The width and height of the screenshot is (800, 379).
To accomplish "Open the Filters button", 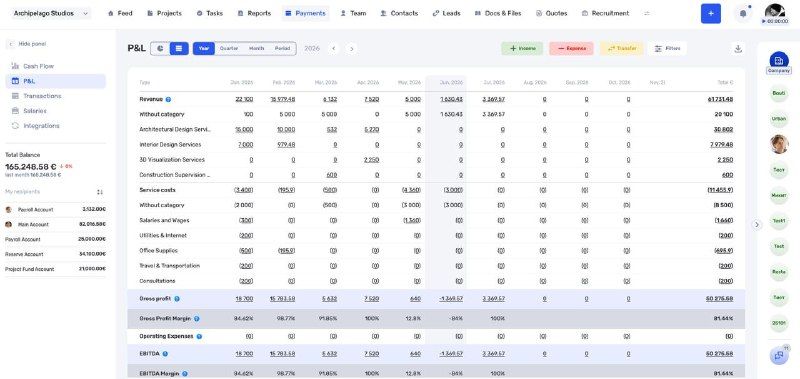I will (667, 48).
